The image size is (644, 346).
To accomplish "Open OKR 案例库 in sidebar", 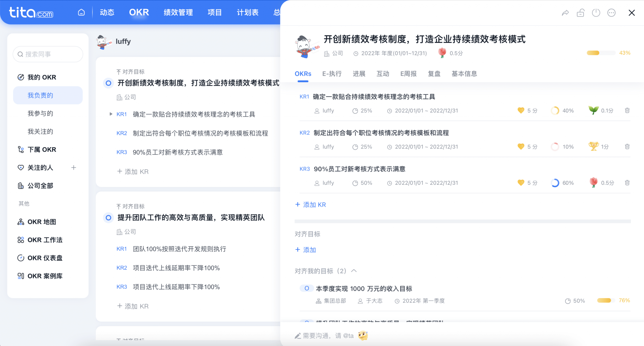I will 45,276.
